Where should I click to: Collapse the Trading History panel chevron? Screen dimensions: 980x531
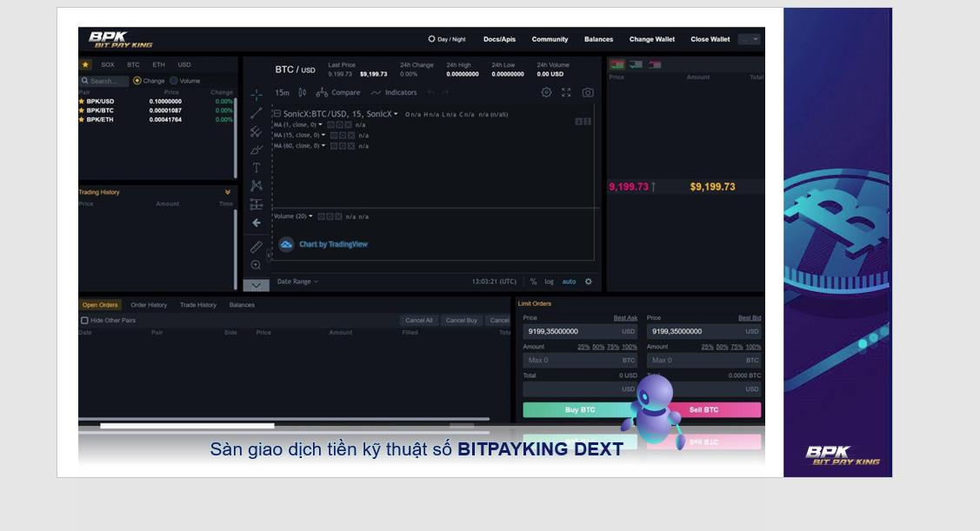228,192
